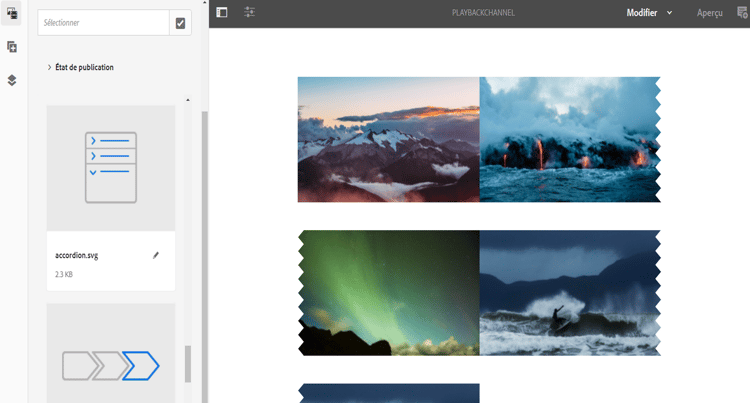The image size is (750, 403).
Task: Select the lava ocean cliffs image
Action: click(x=570, y=140)
